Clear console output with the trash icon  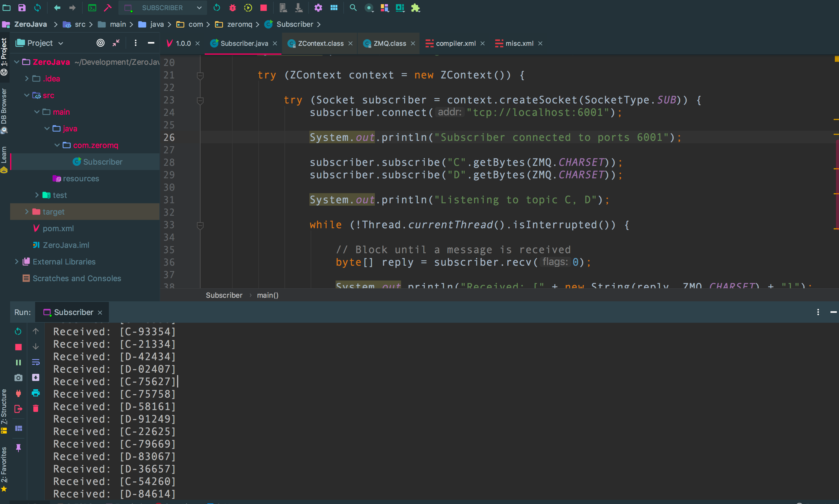(36, 409)
